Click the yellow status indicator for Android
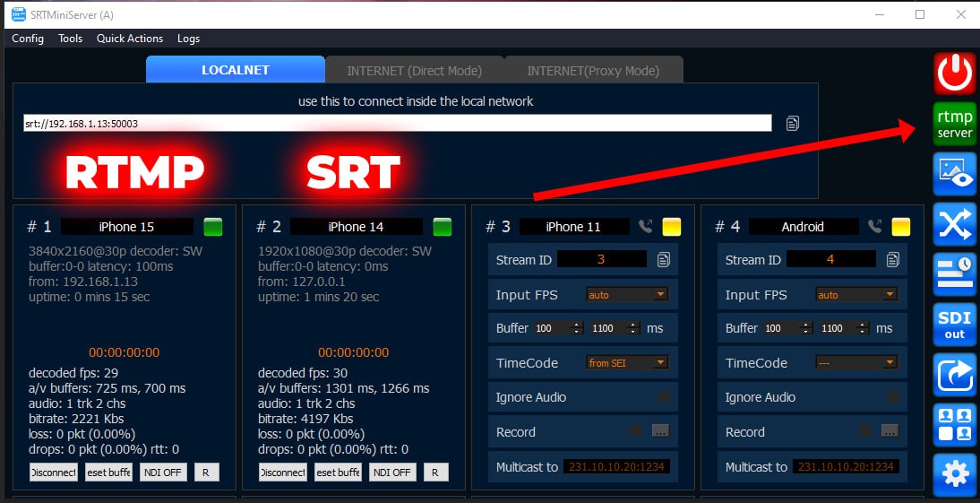The width and height of the screenshot is (980, 503). tap(900, 227)
